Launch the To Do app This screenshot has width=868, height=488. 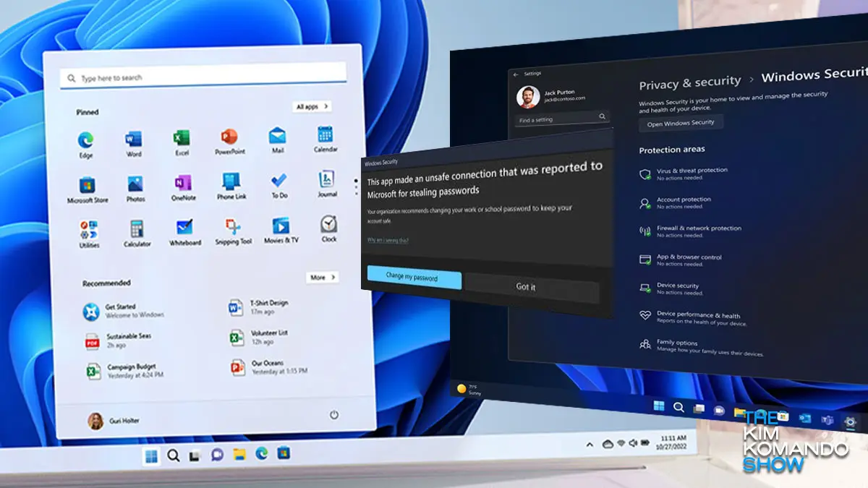[279, 184]
